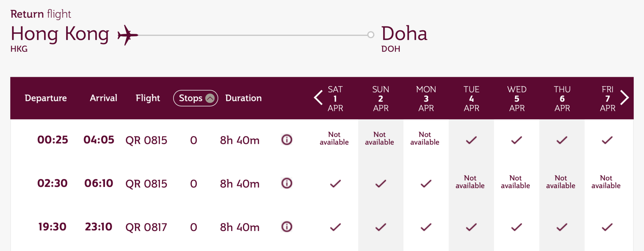Viewport: 644px width, 251px height.
Task: Click info icon for 00:25 departure flight
Action: click(287, 140)
